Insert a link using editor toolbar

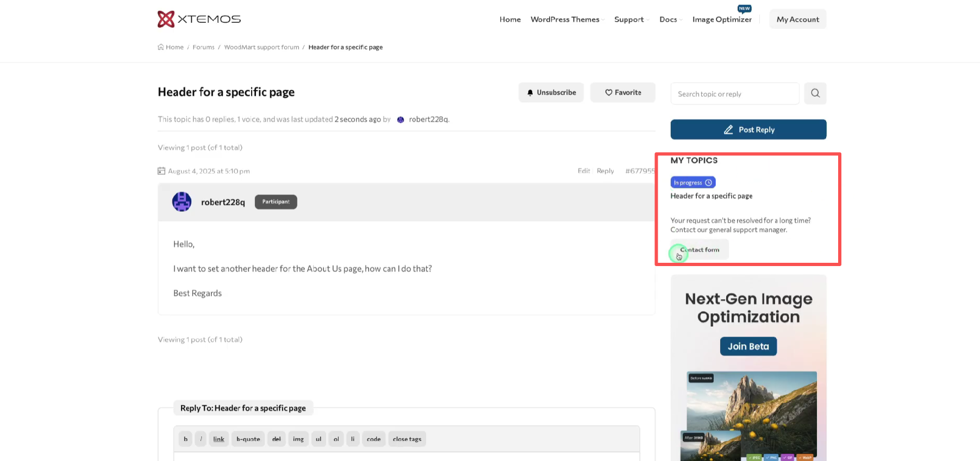pos(219,439)
